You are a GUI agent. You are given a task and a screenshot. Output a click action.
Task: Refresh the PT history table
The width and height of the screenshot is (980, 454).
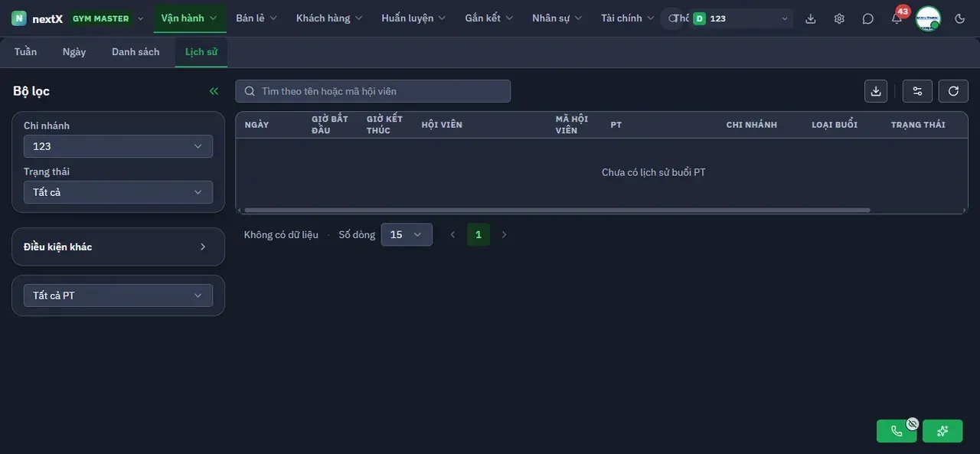(953, 91)
